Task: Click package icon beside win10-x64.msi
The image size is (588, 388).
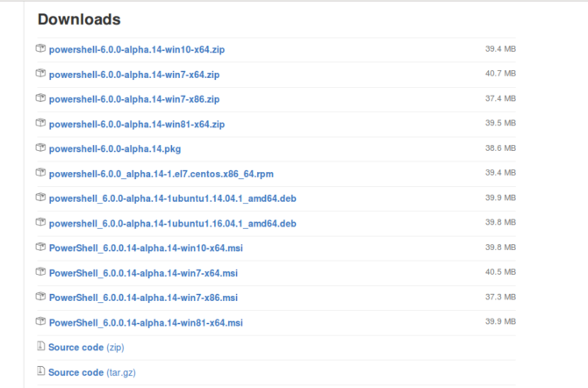Action: 40,248
